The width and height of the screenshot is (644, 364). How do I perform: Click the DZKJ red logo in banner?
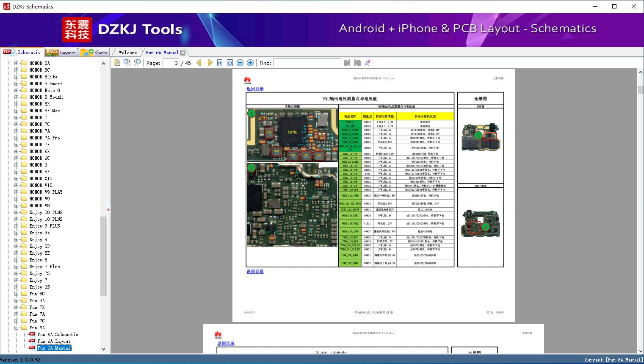point(77,30)
